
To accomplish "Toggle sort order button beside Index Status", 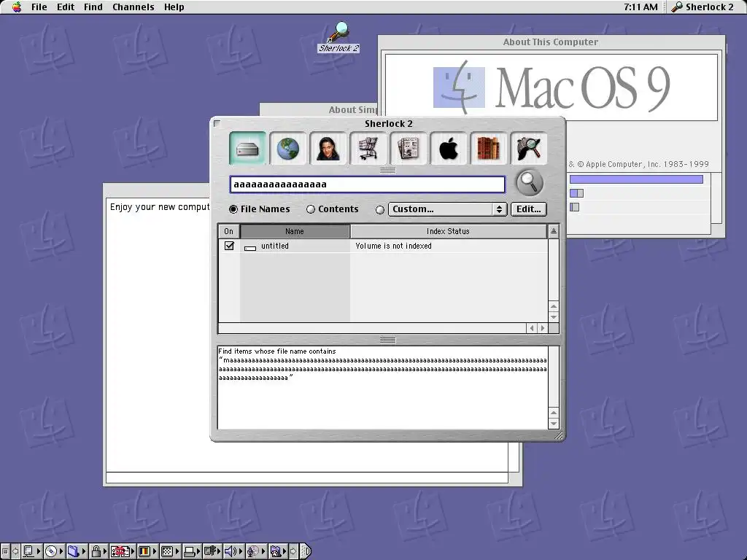I will (553, 231).
